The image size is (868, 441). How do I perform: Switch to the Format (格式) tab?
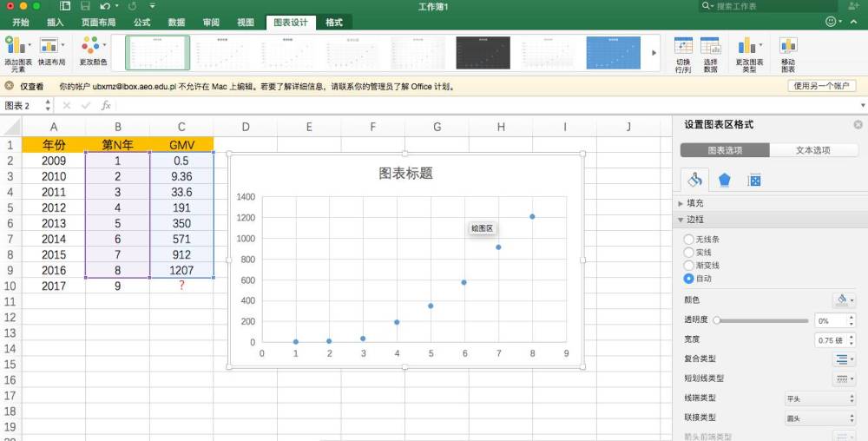tap(334, 22)
